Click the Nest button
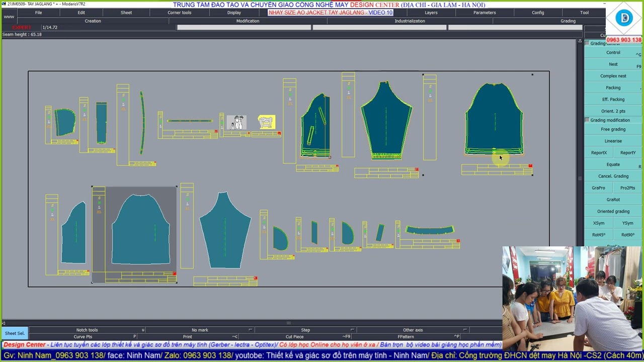Screen dimensions: 644x362 click(x=613, y=64)
